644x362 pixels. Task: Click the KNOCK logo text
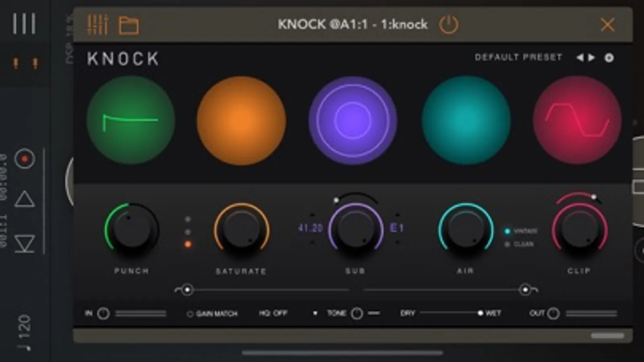pos(123,59)
